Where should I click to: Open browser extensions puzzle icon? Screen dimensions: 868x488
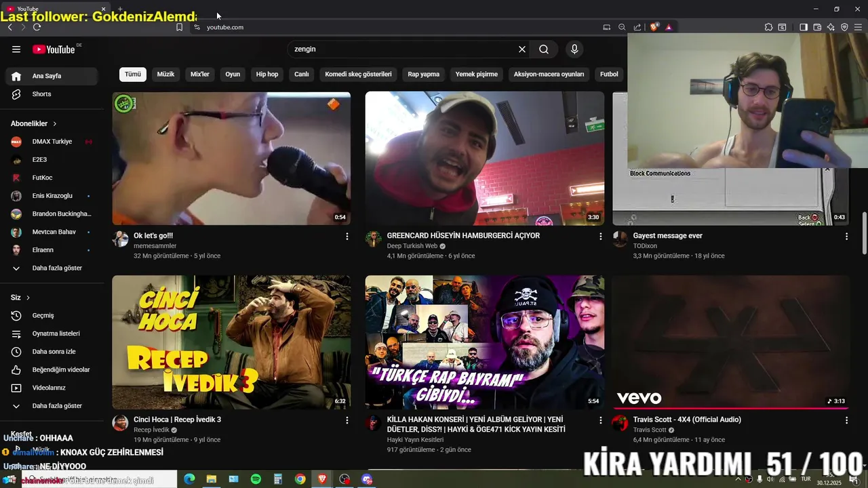coord(768,27)
